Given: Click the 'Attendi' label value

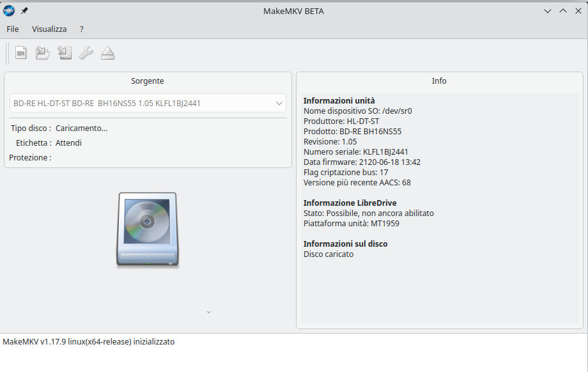Looking at the screenshot, I should point(68,143).
